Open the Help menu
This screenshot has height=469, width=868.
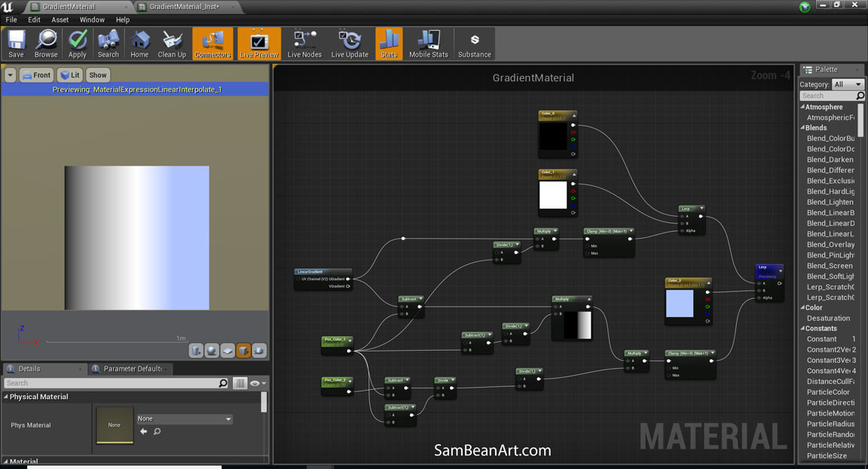122,20
